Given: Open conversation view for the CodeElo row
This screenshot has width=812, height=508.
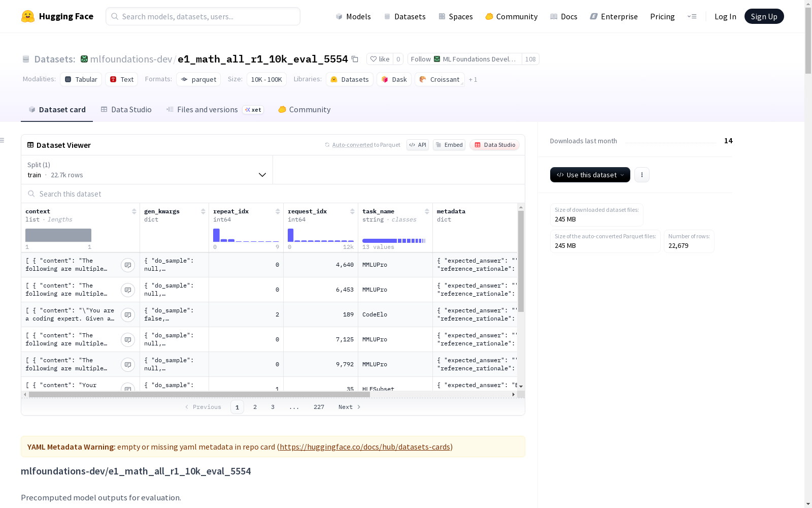Looking at the screenshot, I should coord(128,315).
